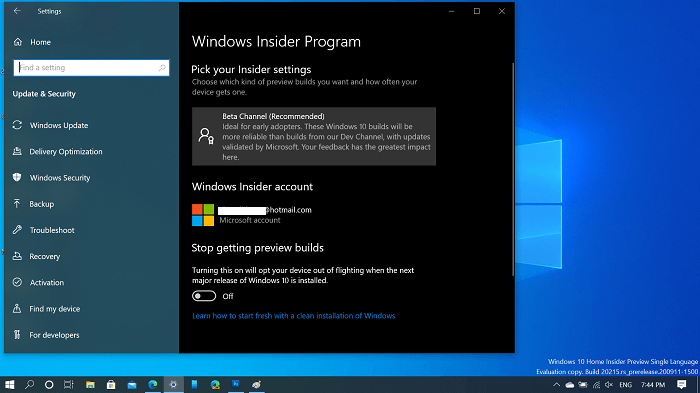Click the search magnifier in Find a setting

pos(162,68)
